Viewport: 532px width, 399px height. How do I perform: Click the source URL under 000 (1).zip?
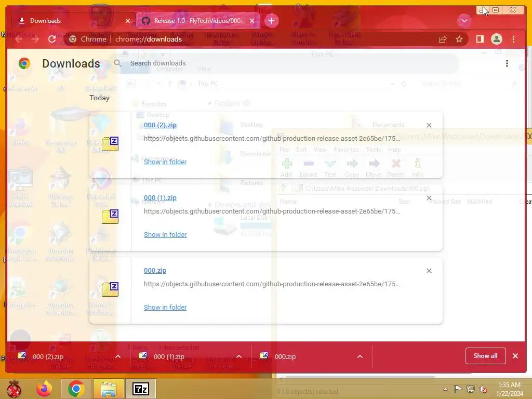(272, 211)
